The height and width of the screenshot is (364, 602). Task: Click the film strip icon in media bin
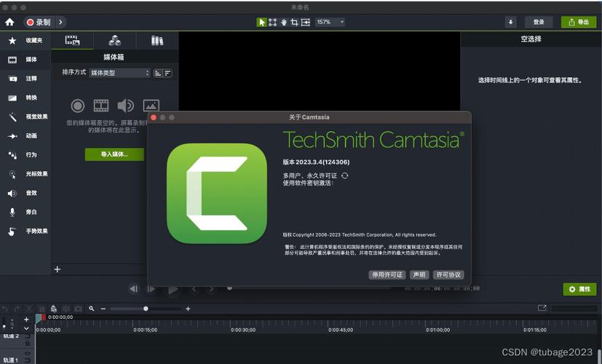pyautogui.click(x=101, y=106)
